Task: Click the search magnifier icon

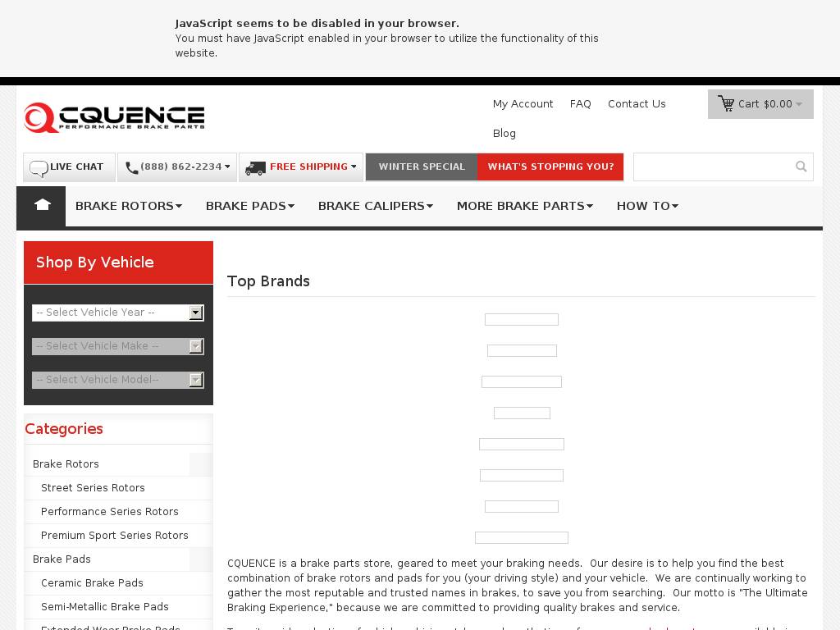Action: pyautogui.click(x=801, y=167)
